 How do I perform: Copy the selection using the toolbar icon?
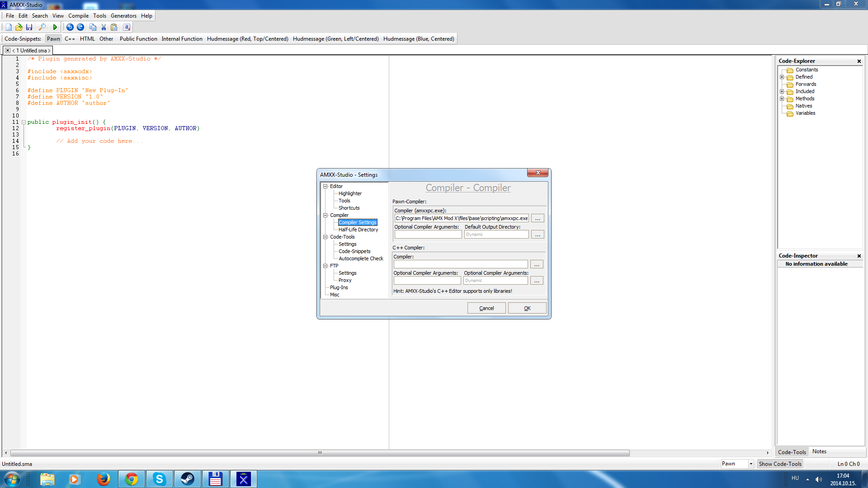pos(93,27)
